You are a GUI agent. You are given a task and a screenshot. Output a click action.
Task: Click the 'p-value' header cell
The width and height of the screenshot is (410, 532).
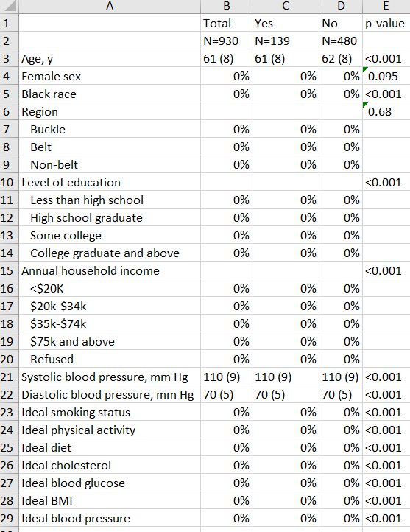click(x=386, y=23)
